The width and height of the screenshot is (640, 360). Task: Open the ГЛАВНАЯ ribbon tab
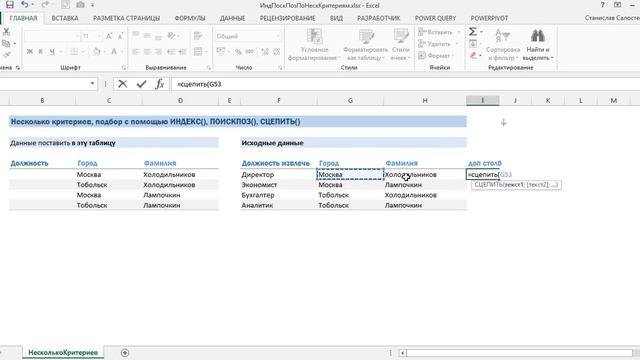23,18
